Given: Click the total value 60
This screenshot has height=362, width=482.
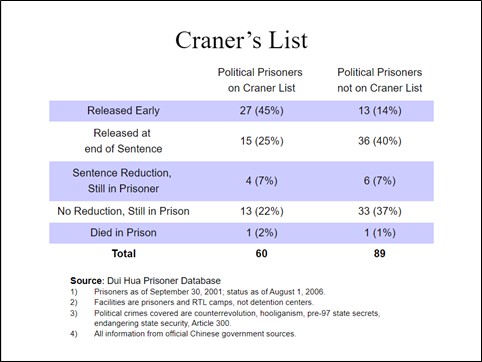Looking at the screenshot, I should (262, 254).
